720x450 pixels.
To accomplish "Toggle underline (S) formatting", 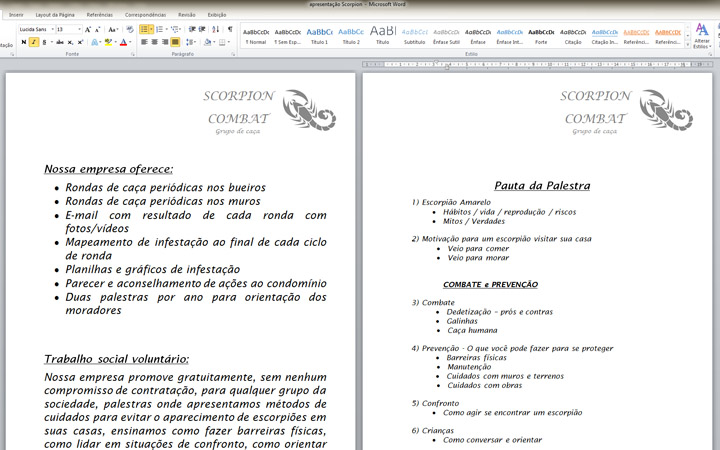I will (44, 42).
